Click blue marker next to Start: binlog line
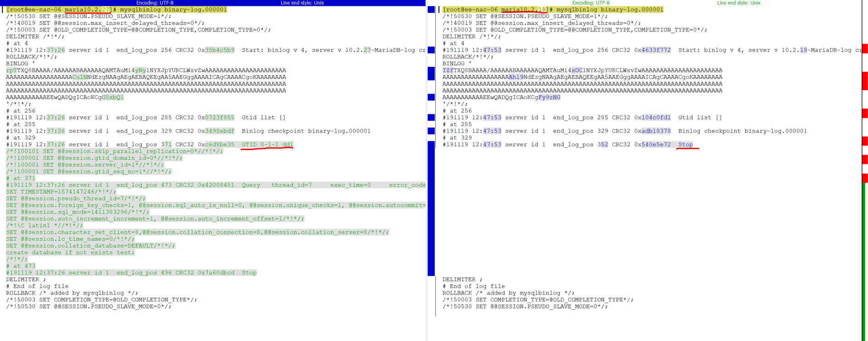Image resolution: width=868 pixels, height=341 pixels. pos(431,50)
